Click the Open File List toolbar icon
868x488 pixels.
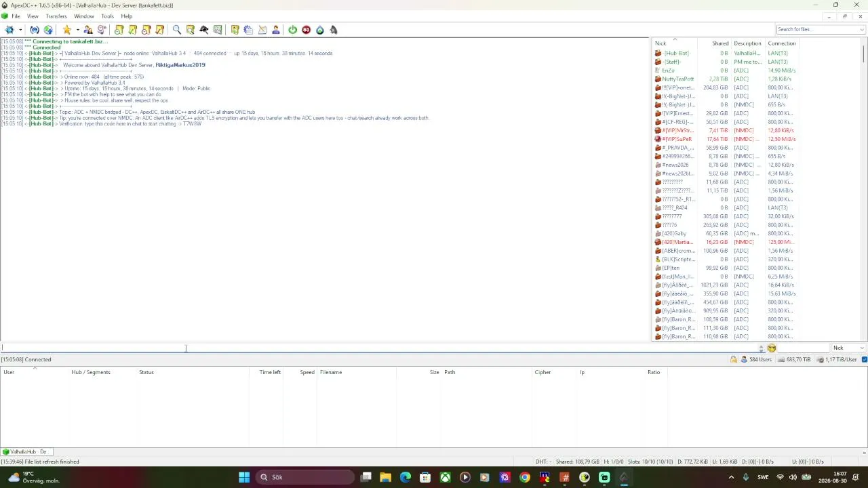tap(235, 30)
